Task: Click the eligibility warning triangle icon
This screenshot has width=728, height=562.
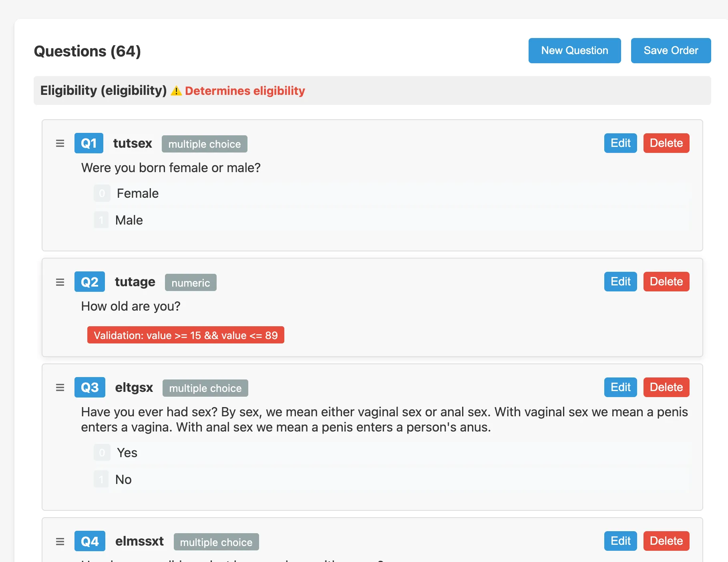Action: click(x=176, y=91)
